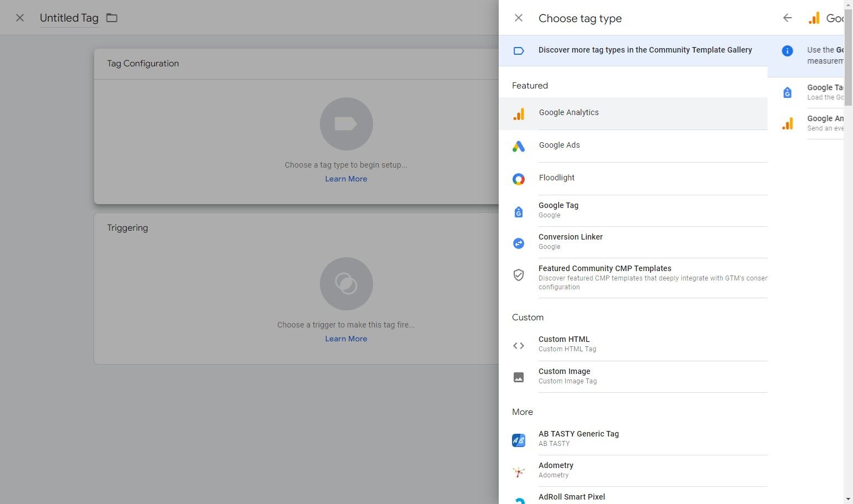Choose AdRoll Smart Pixel tag type
The width and height of the screenshot is (853, 504).
[x=633, y=496]
